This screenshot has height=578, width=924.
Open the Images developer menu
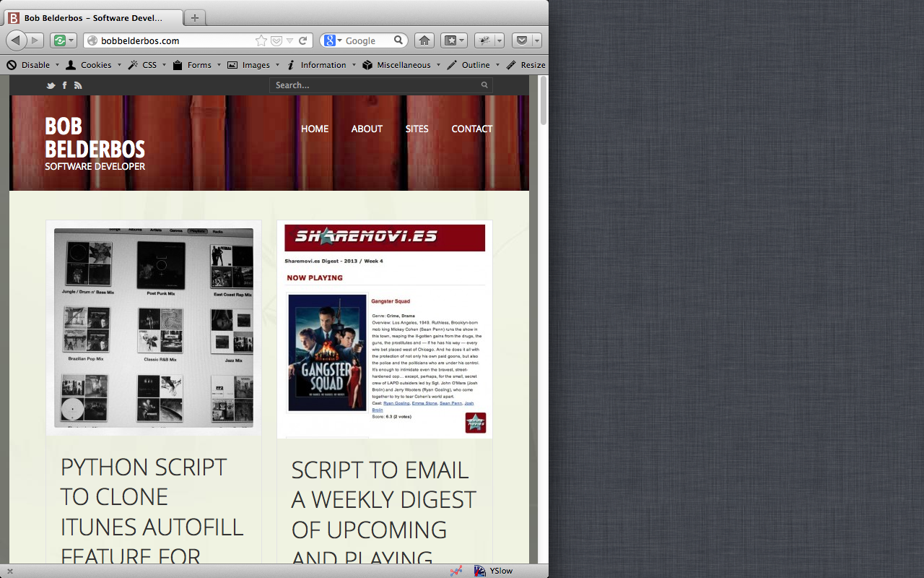coord(253,65)
